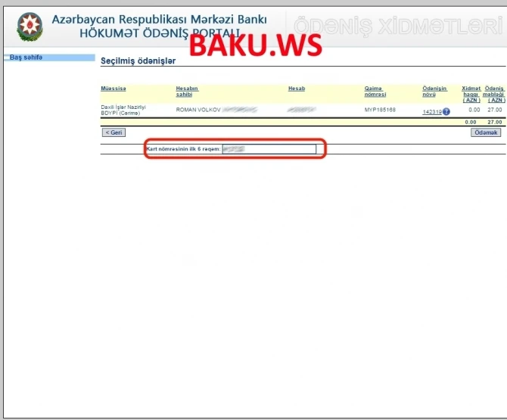Viewport: 507px width, 420px height.
Task: Sort by Ödənişin növü column header
Action: click(434, 91)
